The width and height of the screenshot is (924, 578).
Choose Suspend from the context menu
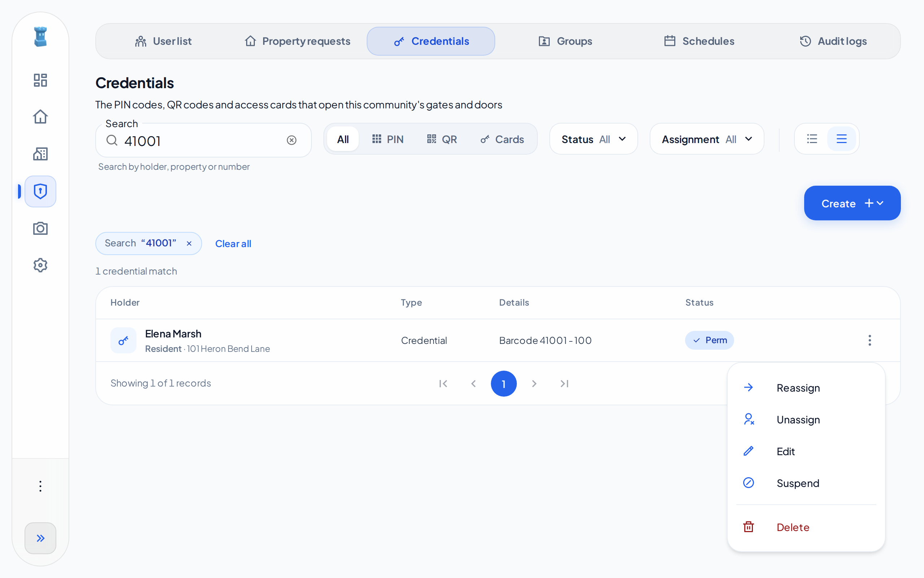click(806, 483)
